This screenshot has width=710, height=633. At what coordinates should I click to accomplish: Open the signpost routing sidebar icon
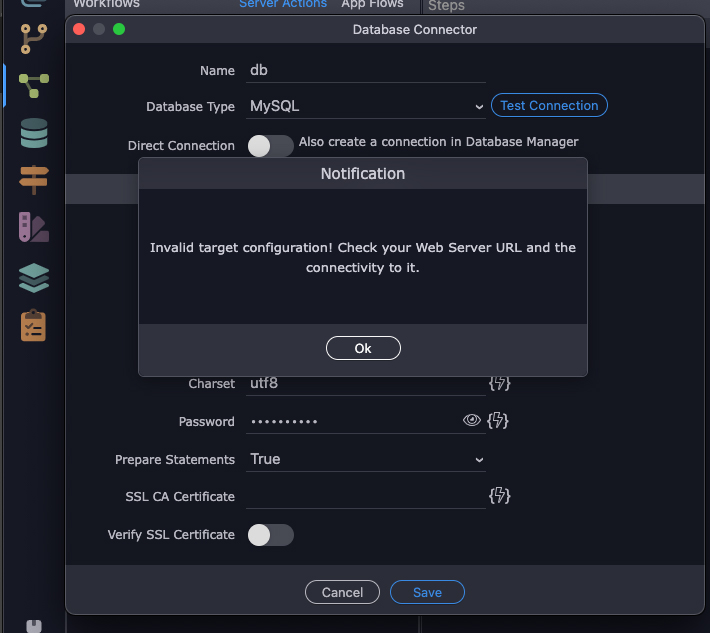pos(34,180)
